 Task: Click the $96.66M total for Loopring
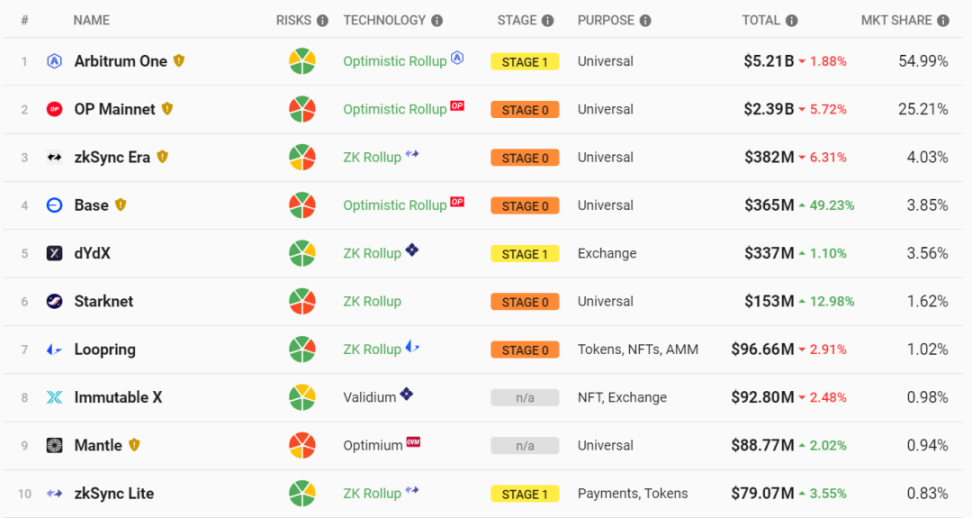(762, 349)
